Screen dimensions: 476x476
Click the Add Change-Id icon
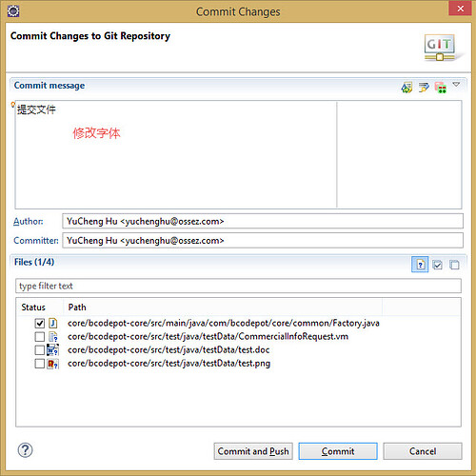(x=441, y=88)
